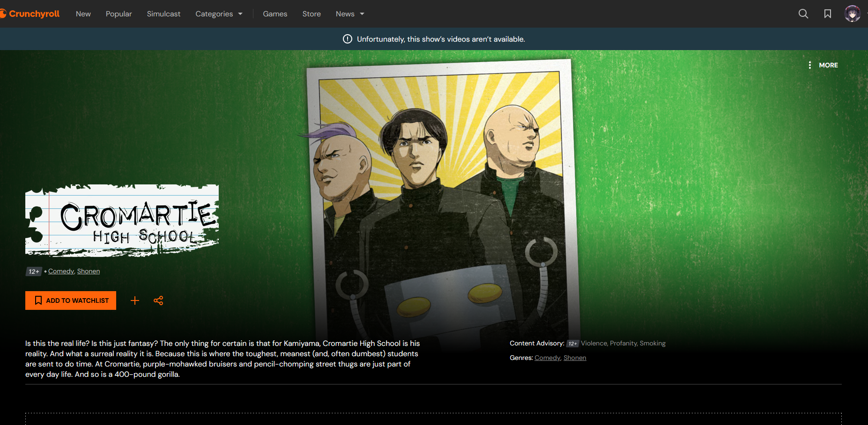Click the 'Unfortunately, this show's videos aren't available.' message
Image resolution: width=868 pixels, height=425 pixels.
441,39
